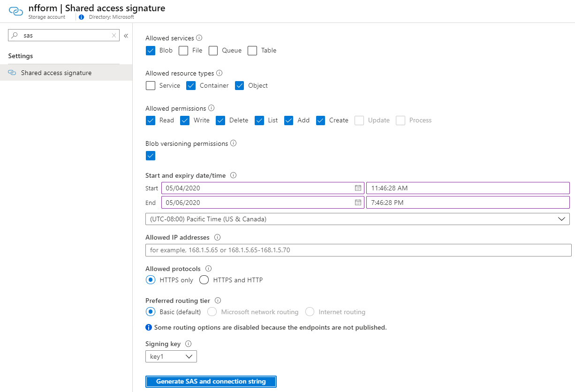Click the info icon beside Start and expiry date/time
Image resolution: width=575 pixels, height=392 pixels.
(233, 175)
